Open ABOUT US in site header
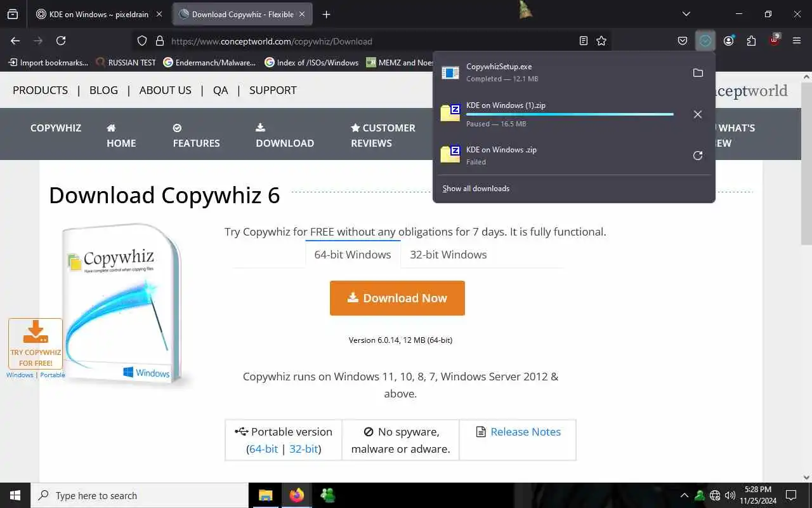Screen dimensions: 812x508 (x=165, y=90)
